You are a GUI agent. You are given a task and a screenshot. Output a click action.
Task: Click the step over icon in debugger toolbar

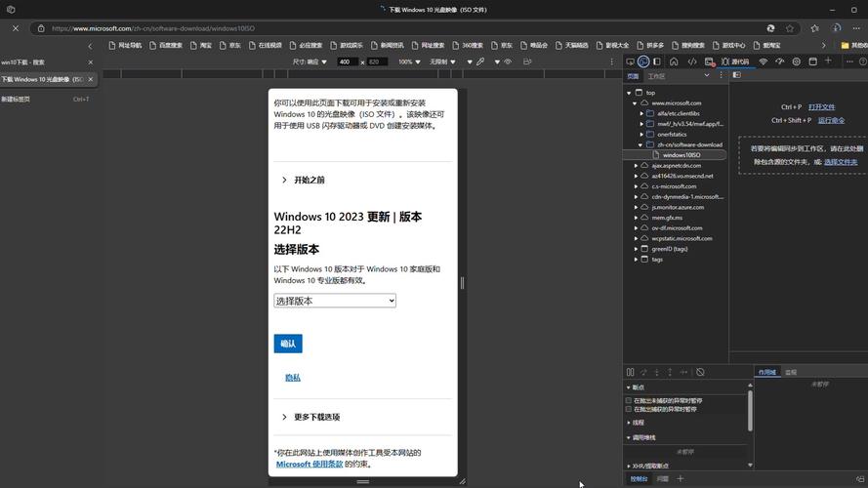coord(643,373)
